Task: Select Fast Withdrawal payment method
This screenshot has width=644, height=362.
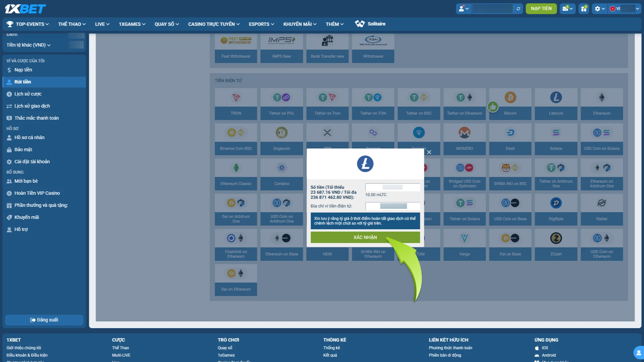Action: coord(236,48)
